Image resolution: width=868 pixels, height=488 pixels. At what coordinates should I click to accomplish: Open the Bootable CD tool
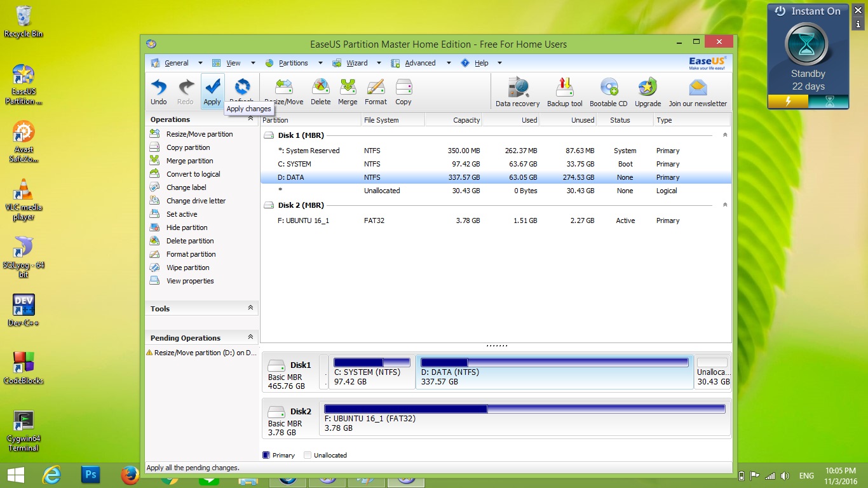tap(608, 89)
